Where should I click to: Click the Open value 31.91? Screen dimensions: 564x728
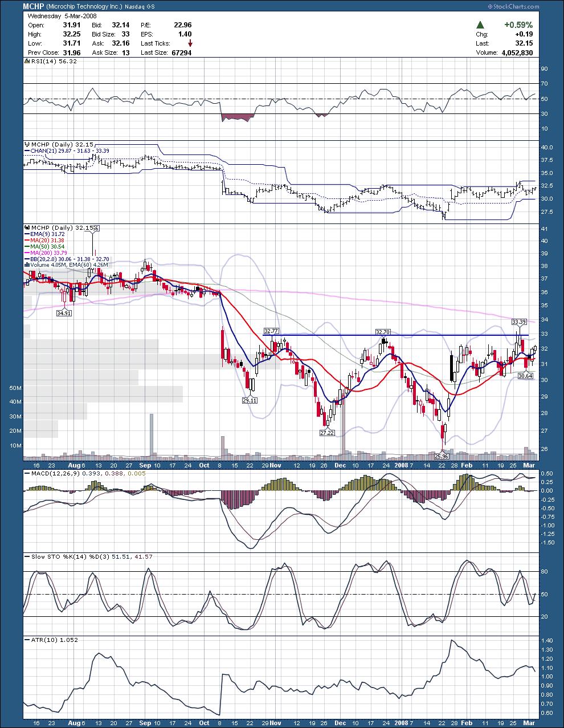click(73, 25)
